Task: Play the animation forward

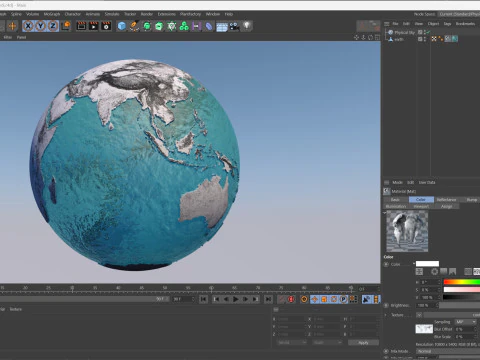Action: coord(235,299)
